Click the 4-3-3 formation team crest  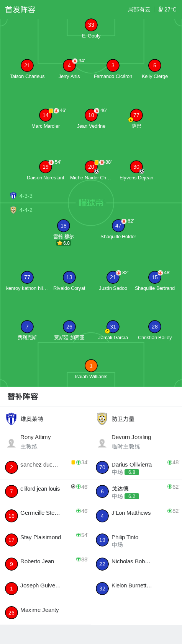13,196
